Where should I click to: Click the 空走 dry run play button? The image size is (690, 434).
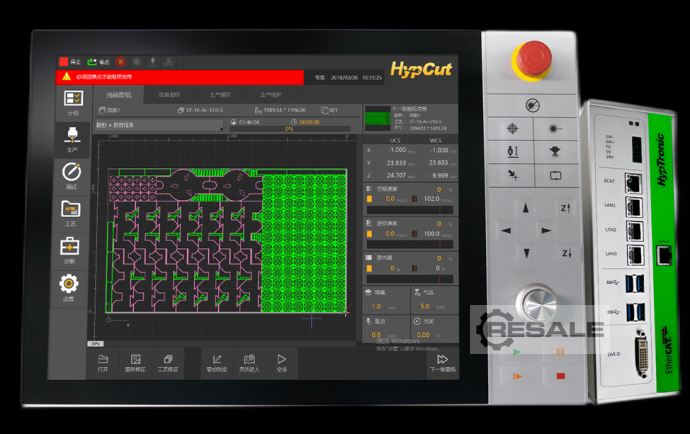click(x=282, y=363)
